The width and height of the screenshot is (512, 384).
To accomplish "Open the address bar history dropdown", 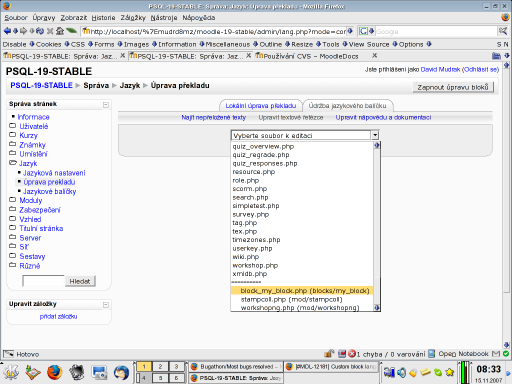I will (350, 31).
